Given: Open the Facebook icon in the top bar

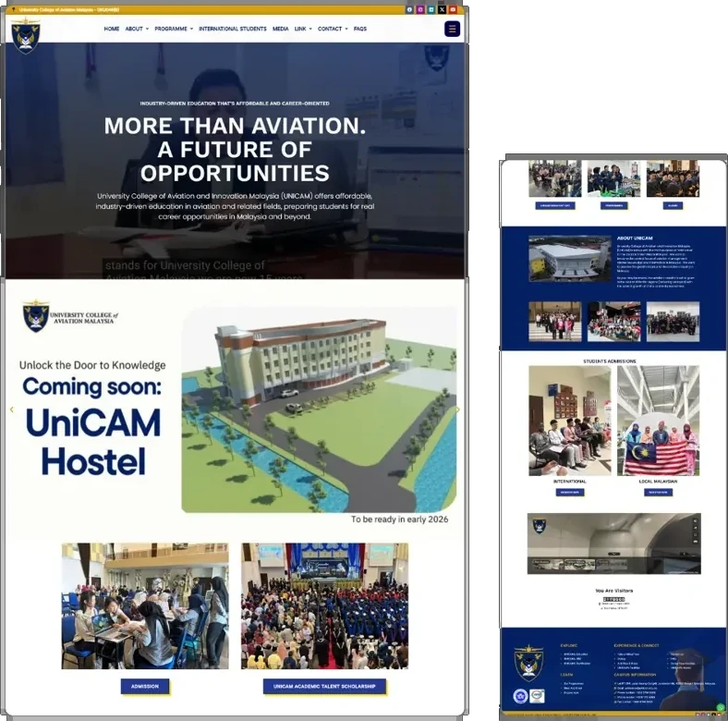Looking at the screenshot, I should [x=409, y=9].
